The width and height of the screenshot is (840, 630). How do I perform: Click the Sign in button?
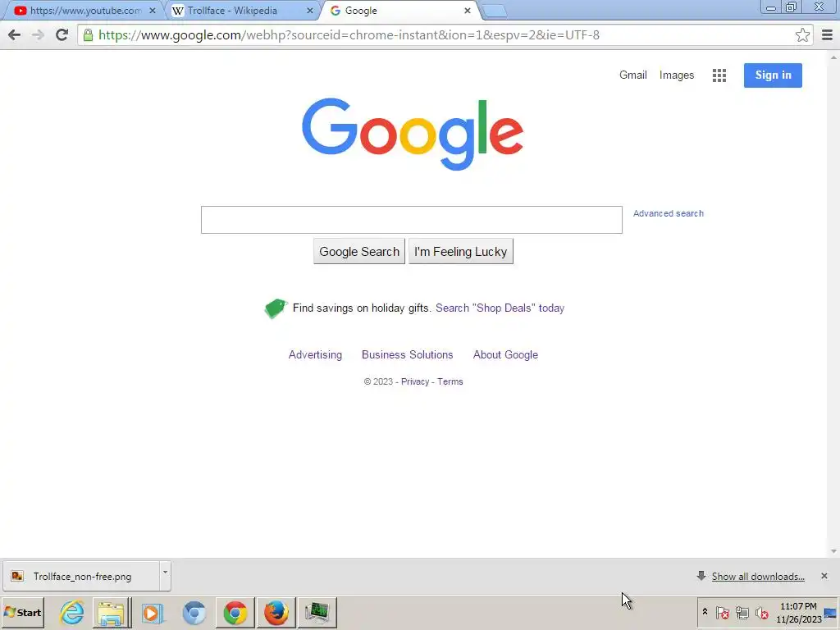point(773,75)
